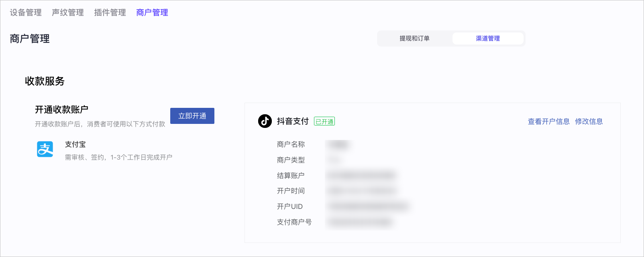Open the 查看开户信息 link
This screenshot has width=644, height=257.
click(x=548, y=121)
